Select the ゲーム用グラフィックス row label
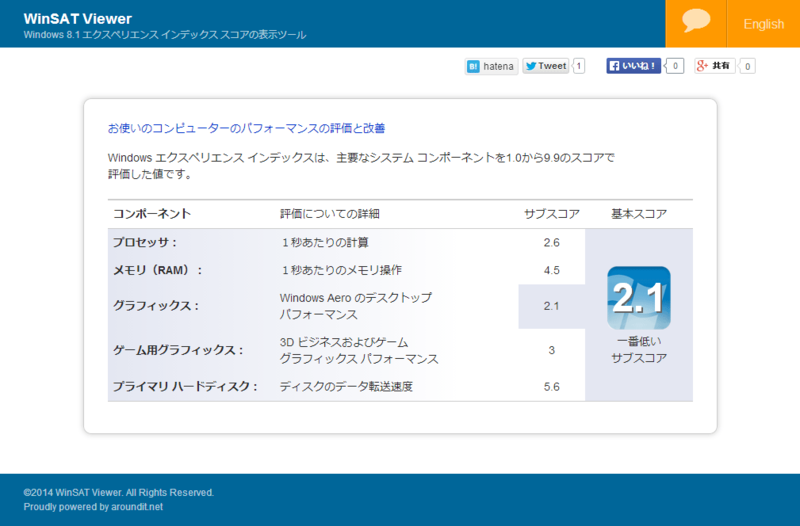 tap(178, 350)
